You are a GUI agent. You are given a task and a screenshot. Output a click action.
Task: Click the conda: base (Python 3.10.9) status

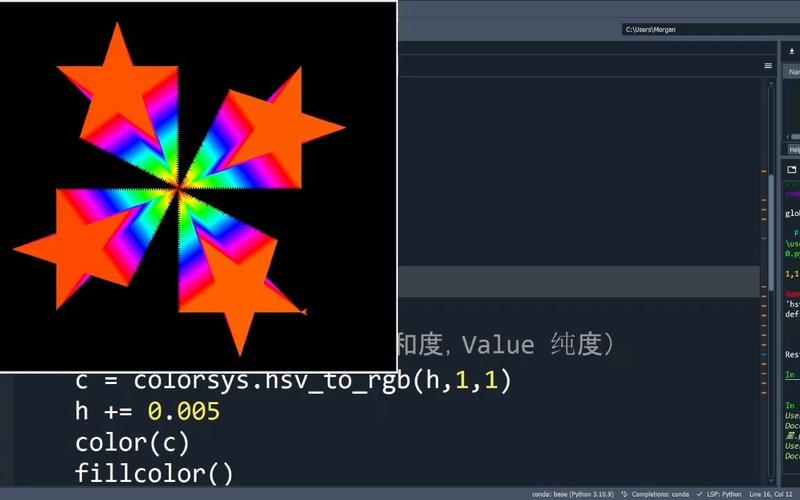point(572,494)
